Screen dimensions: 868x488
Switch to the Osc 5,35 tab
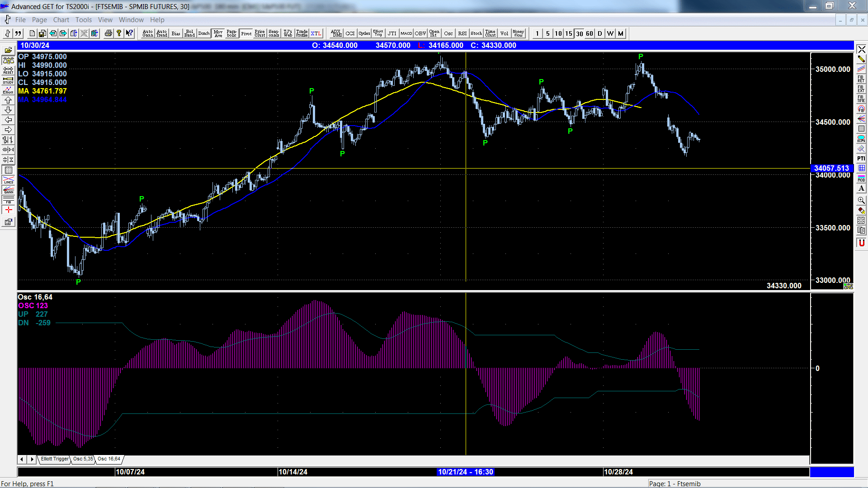click(83, 459)
